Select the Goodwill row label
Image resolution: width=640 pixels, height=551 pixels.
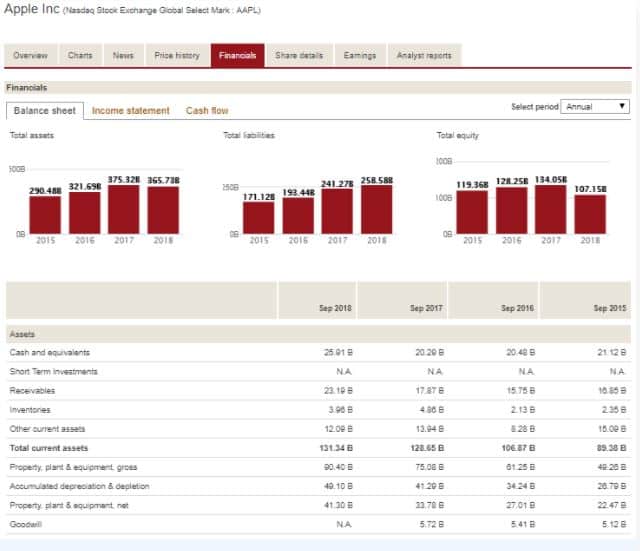click(26, 524)
